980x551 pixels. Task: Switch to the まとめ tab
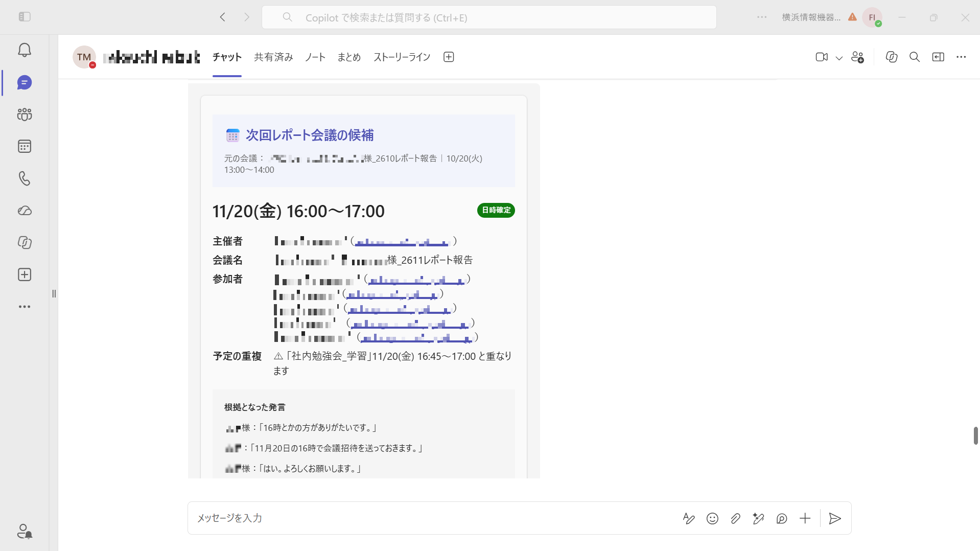[349, 57]
